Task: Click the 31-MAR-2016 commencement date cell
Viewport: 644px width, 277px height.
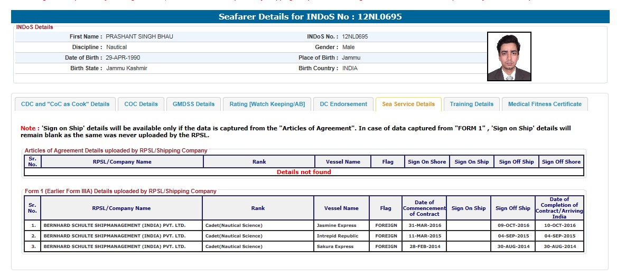Action: coord(424,225)
